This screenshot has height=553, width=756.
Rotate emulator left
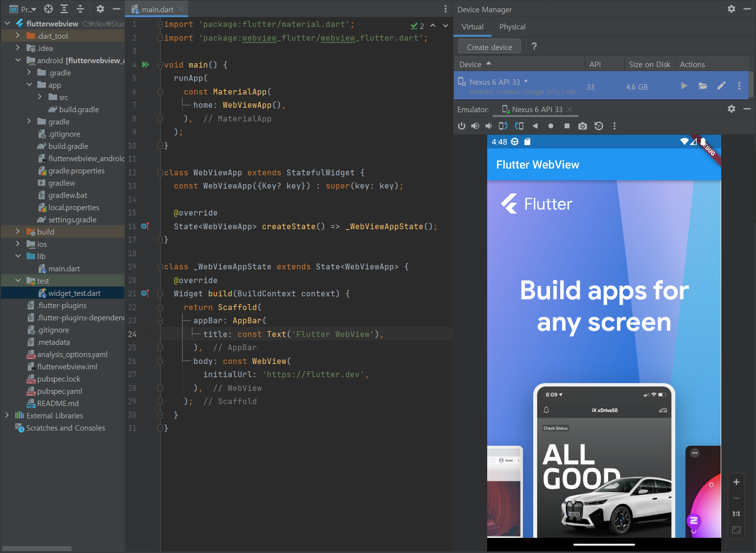503,126
